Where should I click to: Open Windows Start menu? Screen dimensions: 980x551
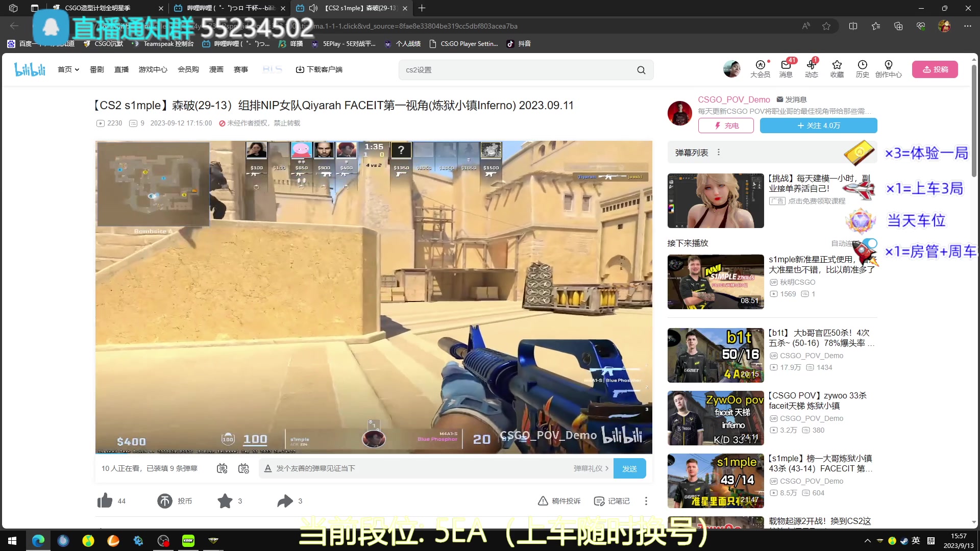click(12, 540)
